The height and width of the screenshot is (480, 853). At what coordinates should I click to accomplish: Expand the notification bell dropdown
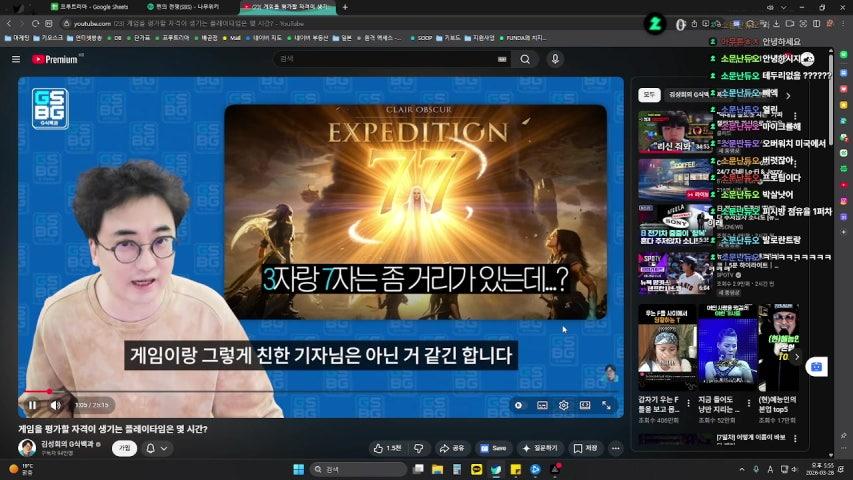pos(156,448)
